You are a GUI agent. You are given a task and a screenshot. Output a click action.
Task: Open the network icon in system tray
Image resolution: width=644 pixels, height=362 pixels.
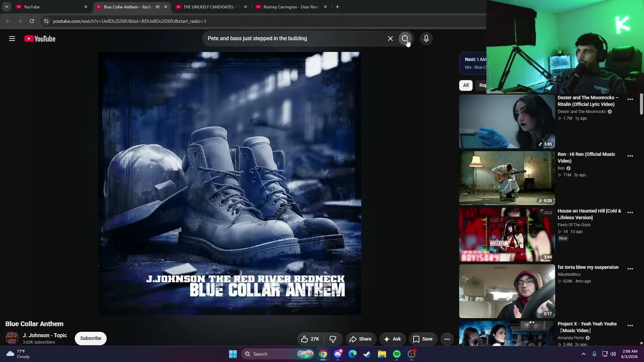point(605,354)
